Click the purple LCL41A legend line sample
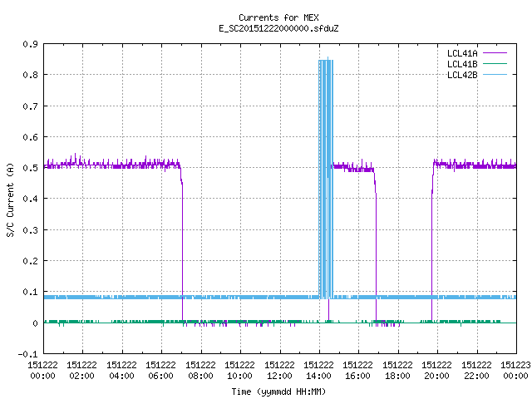The image size is (532, 399). 495,53
